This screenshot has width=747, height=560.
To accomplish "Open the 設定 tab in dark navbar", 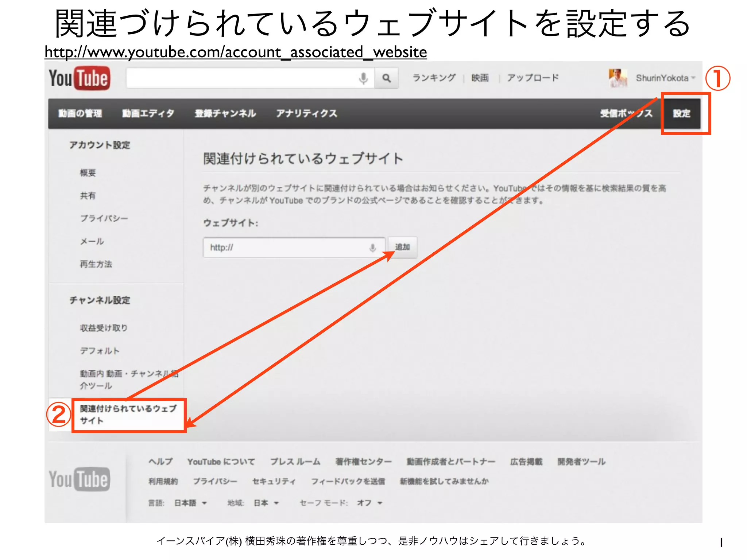I will [x=682, y=113].
